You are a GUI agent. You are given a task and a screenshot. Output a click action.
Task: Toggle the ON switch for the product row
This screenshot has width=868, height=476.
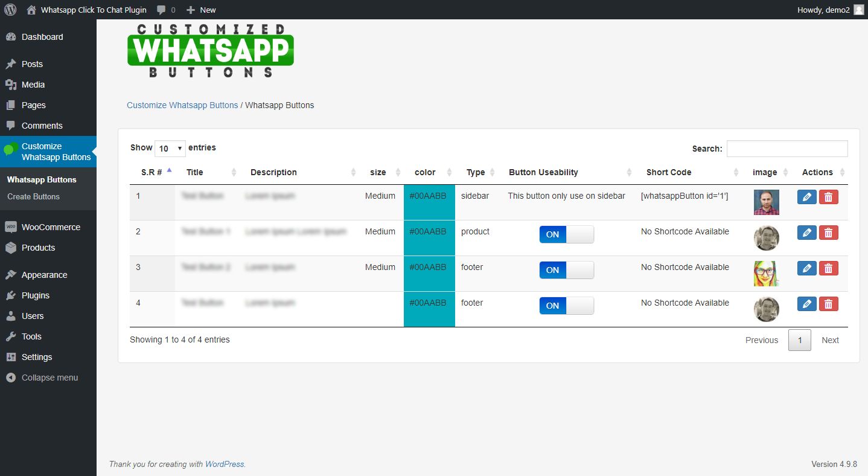pyautogui.click(x=566, y=234)
